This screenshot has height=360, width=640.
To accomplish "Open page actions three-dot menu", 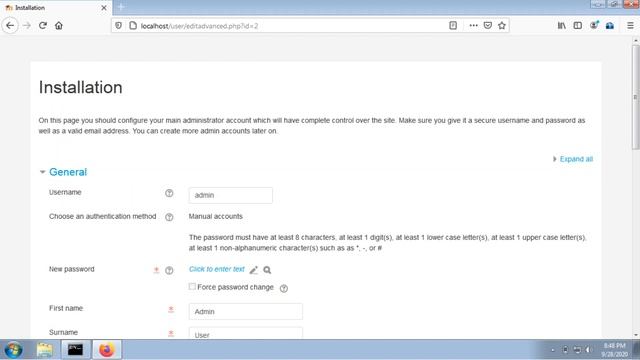I will coord(473,25).
